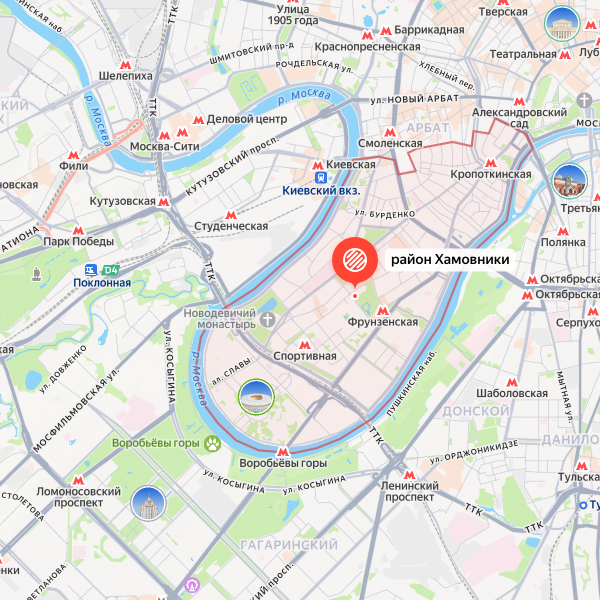Image resolution: width=600 pixels, height=600 pixels.
Task: Select the Кропоткинская metro icon
Action: (491, 163)
